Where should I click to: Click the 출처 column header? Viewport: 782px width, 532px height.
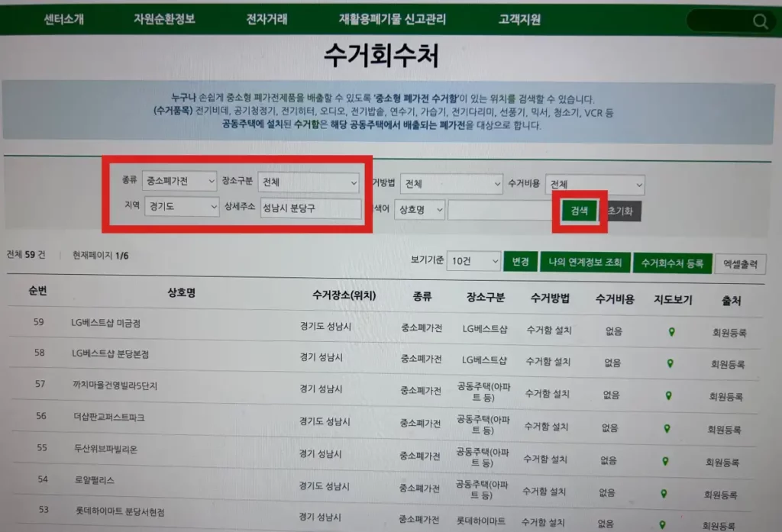pyautogui.click(x=731, y=301)
